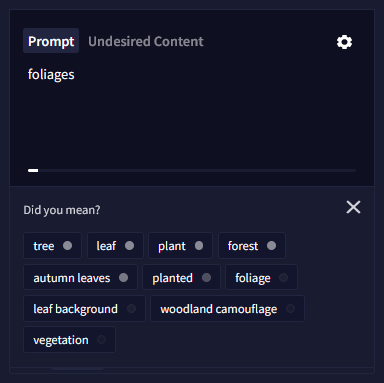Select the Prompt tab
Screen dimensions: 384x383
[x=51, y=41]
